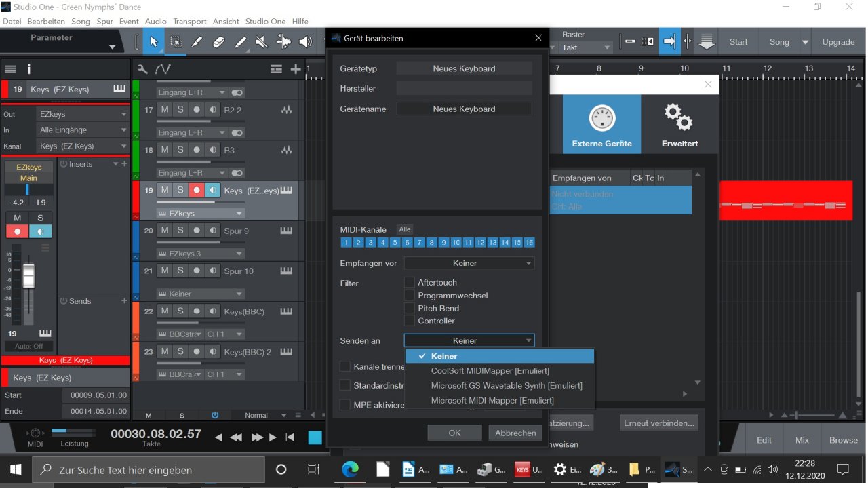Open the Browse panel button
The width and height of the screenshot is (868, 491).
pos(844,440)
